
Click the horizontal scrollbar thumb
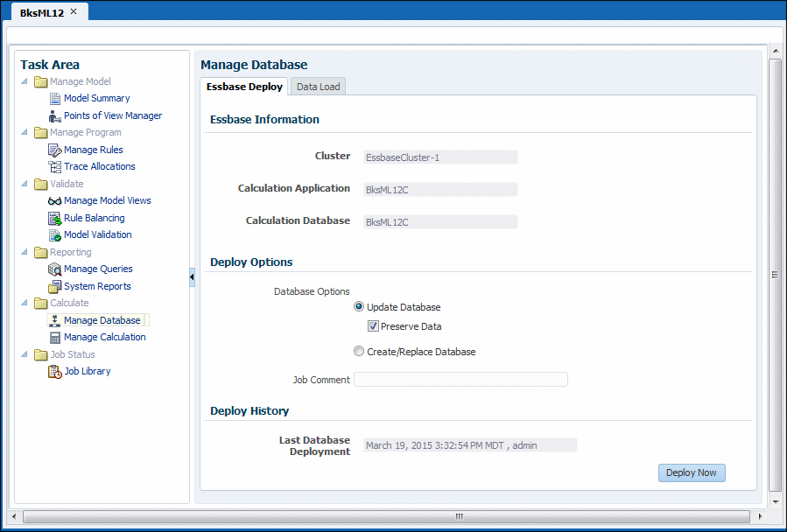click(x=386, y=516)
